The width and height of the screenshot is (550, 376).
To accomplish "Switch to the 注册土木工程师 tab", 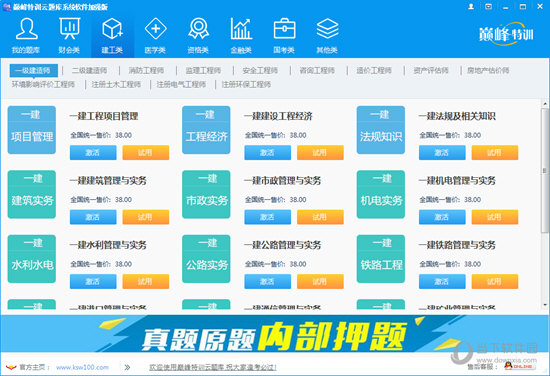I will 116,84.
